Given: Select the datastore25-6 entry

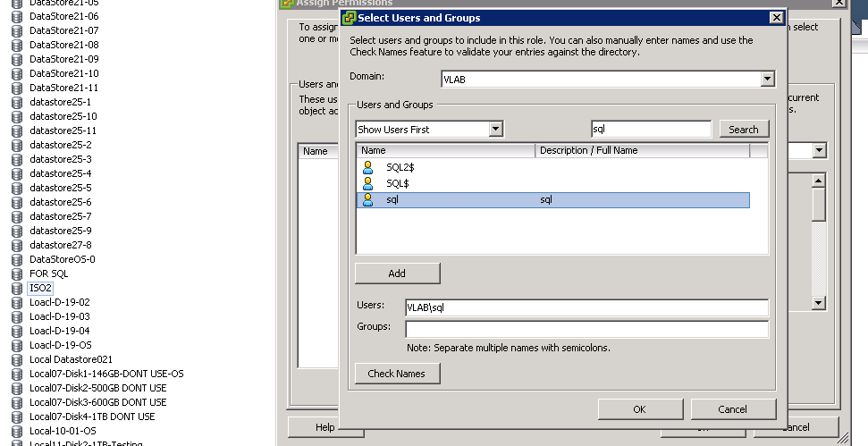Looking at the screenshot, I should click(x=60, y=203).
